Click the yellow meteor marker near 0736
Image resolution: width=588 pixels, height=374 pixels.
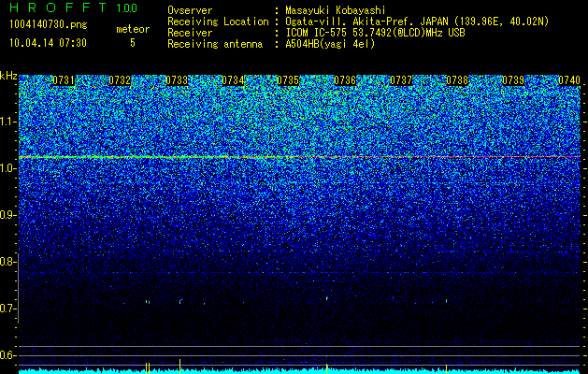(327, 368)
